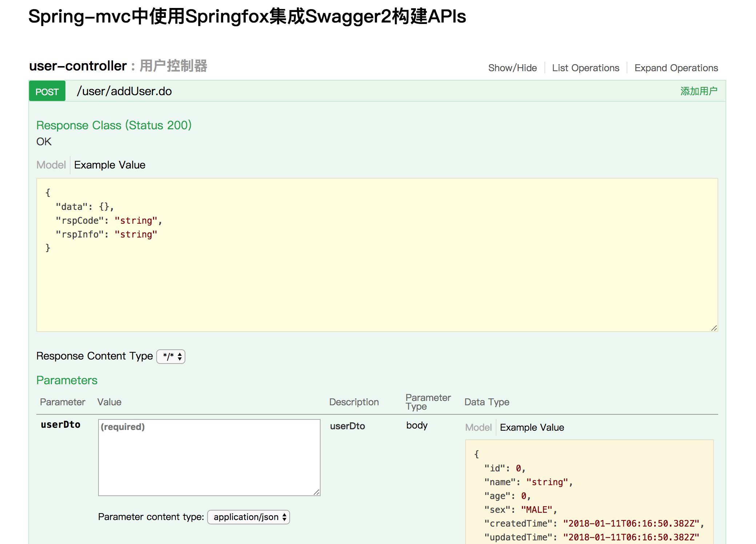Click List Operations link

coord(586,68)
